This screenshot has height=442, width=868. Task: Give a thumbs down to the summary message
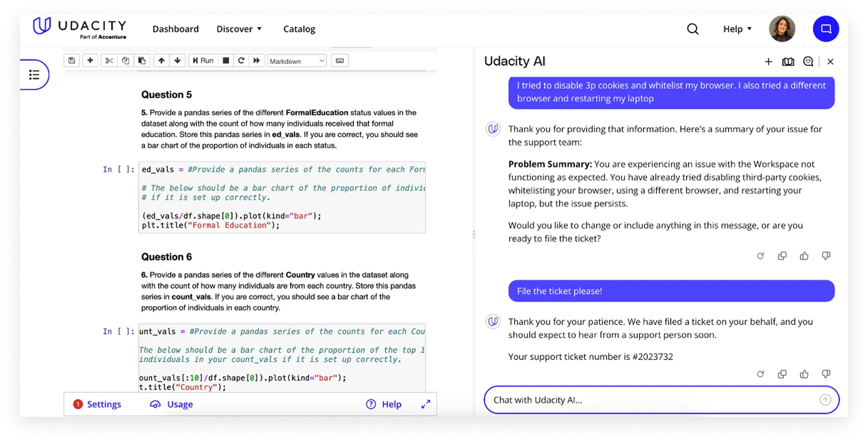click(x=826, y=255)
